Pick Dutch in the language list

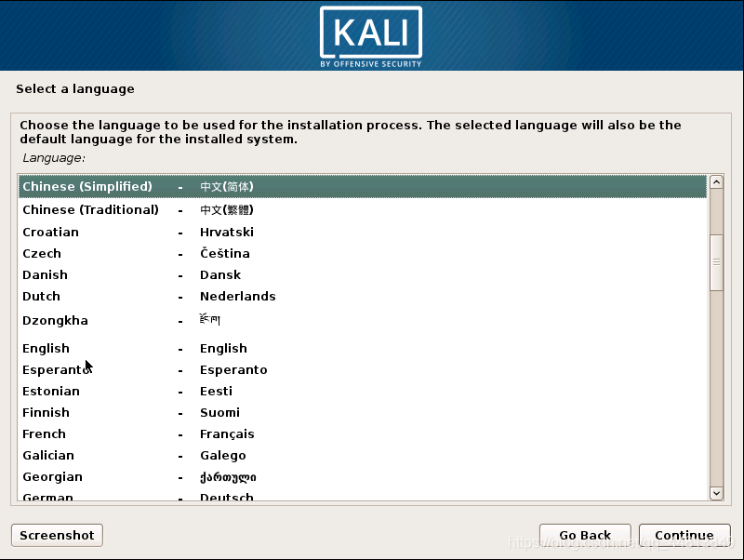coord(363,296)
